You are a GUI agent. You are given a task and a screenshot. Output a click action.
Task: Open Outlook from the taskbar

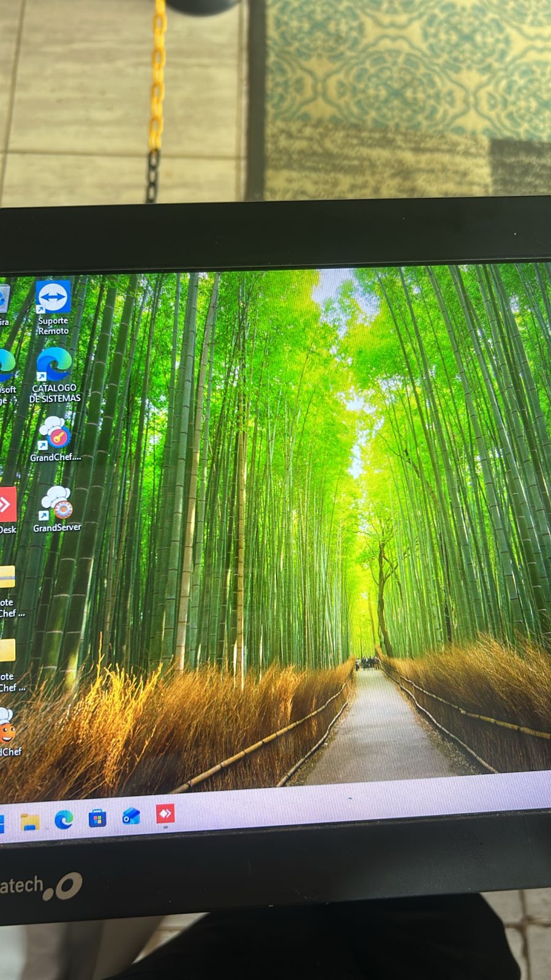pos(131,816)
